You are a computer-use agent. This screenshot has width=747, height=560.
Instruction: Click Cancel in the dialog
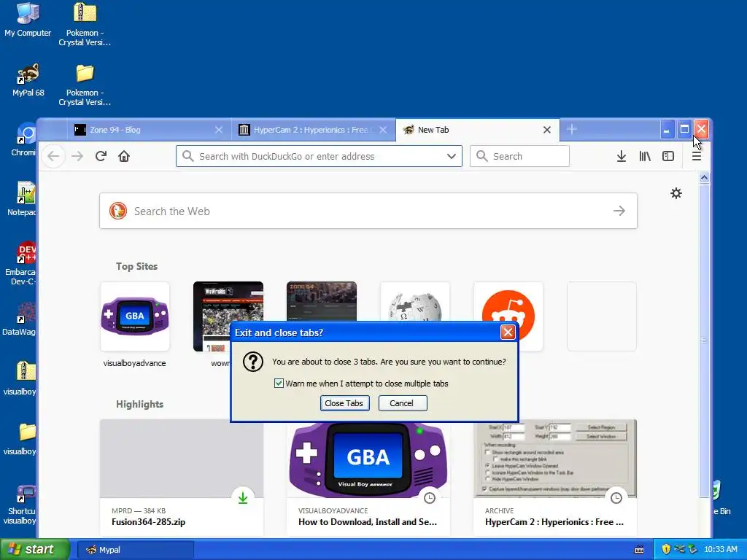click(x=403, y=402)
